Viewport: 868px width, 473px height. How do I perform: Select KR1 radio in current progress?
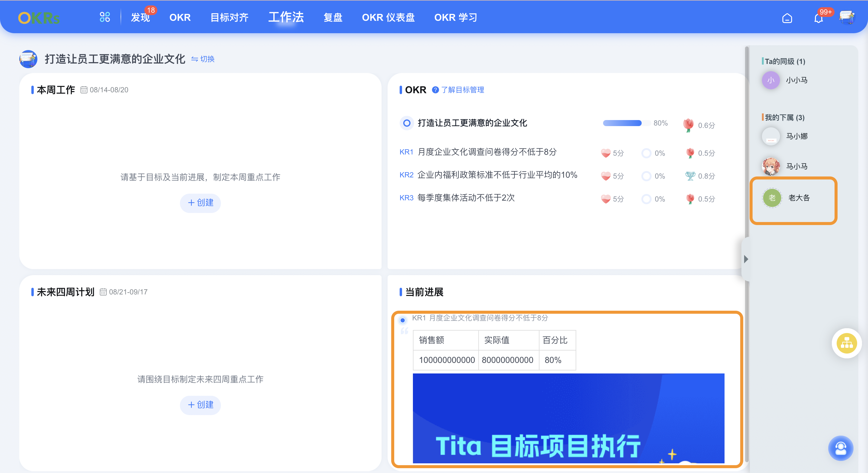(x=402, y=320)
